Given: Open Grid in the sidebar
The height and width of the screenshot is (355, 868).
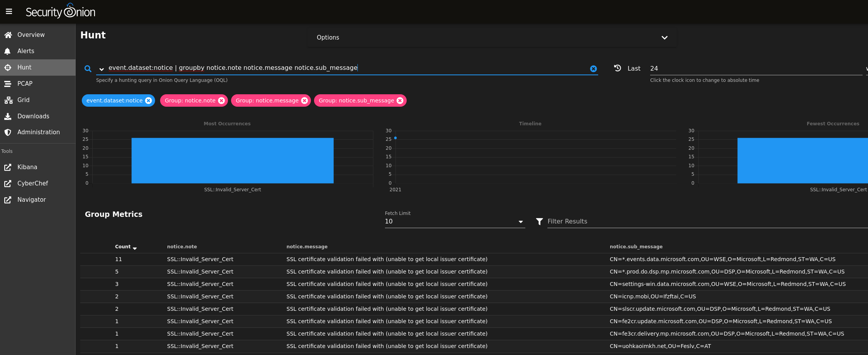Looking at the screenshot, I should tap(38, 100).
